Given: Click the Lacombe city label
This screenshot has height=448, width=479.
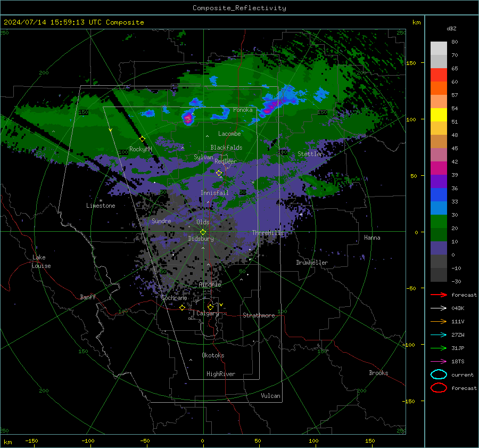Looking at the screenshot, I should click(x=229, y=134).
